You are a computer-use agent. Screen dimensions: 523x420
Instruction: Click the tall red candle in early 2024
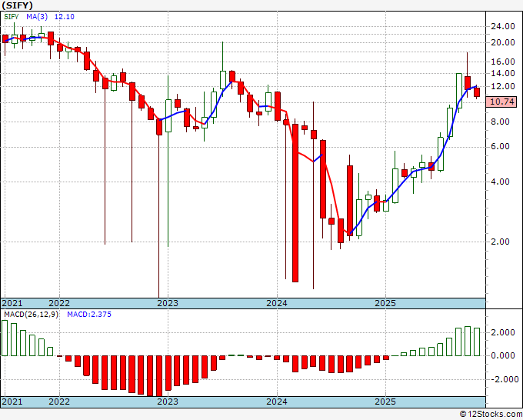click(295, 203)
